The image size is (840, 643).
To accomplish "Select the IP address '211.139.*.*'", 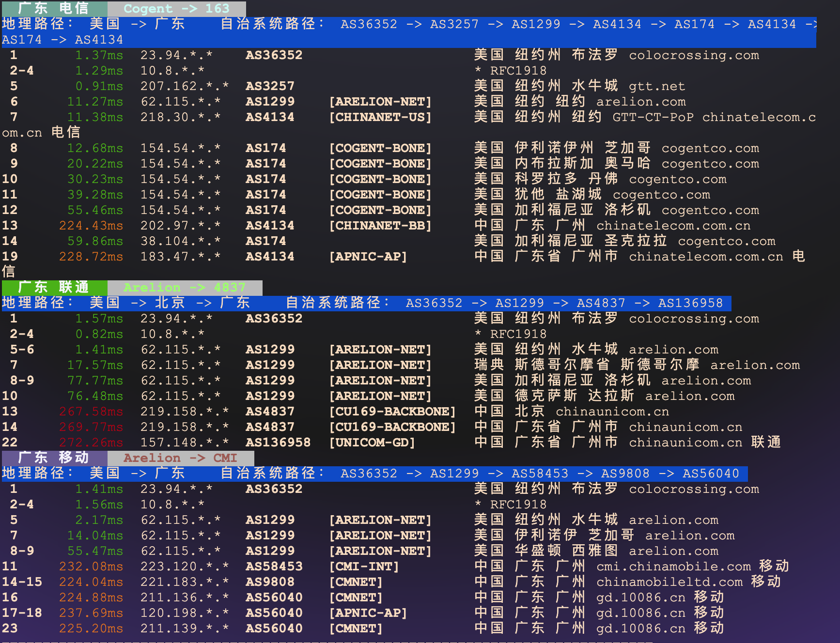I will [185, 628].
